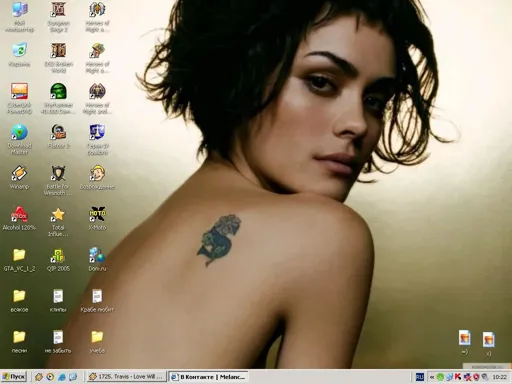Select the Крабе любит text file
The height and width of the screenshot is (384, 512).
[x=97, y=300]
